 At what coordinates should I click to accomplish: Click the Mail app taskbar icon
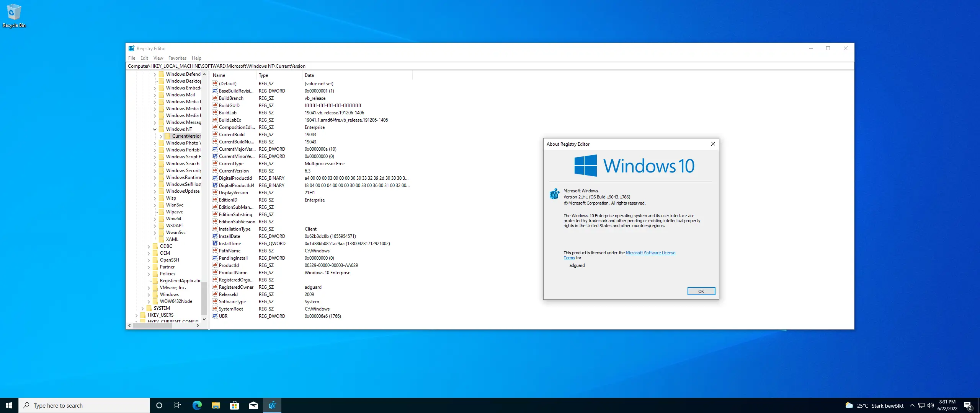[253, 405]
